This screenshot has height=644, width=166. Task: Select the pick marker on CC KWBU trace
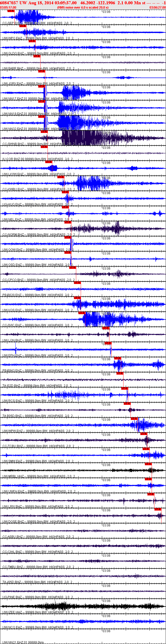(61, 177)
